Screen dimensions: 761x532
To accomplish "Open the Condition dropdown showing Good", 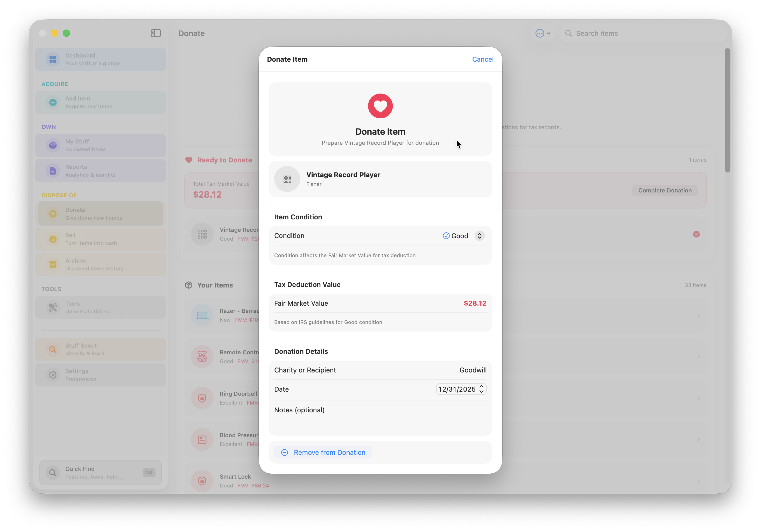I will [479, 235].
